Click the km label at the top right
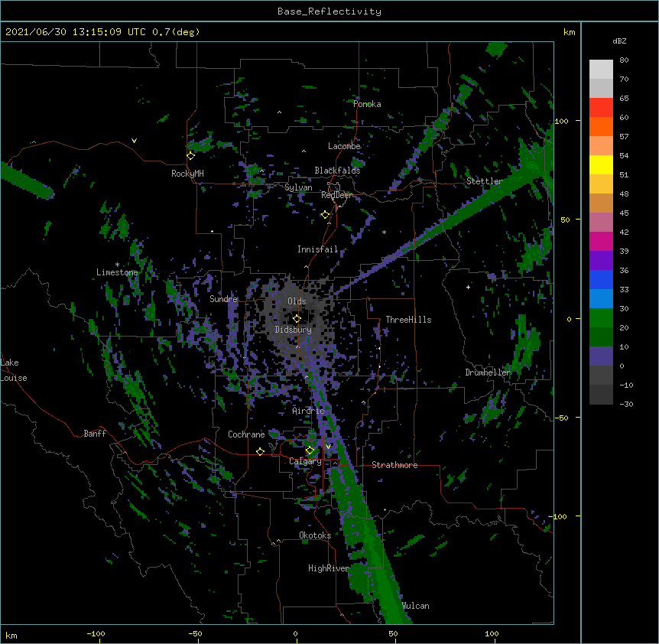This screenshot has width=659, height=644. pyautogui.click(x=569, y=32)
